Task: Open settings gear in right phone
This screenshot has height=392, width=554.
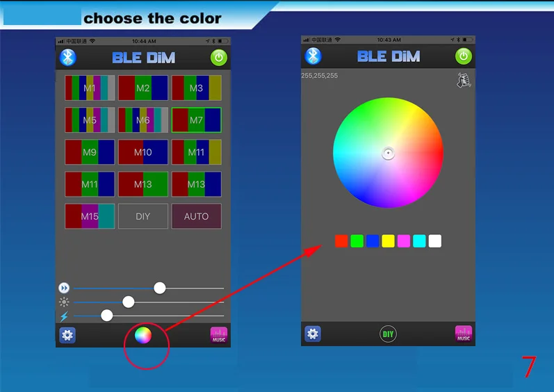Action: [313, 334]
